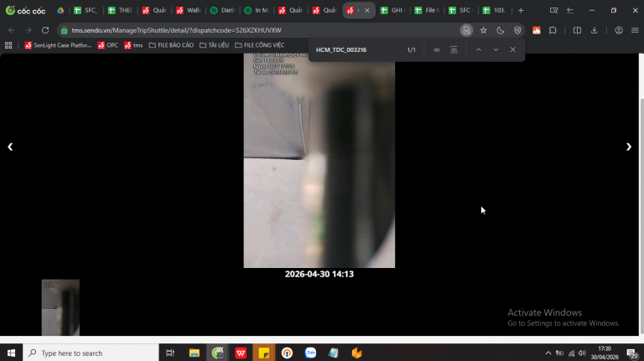Click the address bar URL
This screenshot has width=644, height=361.
pos(177,30)
